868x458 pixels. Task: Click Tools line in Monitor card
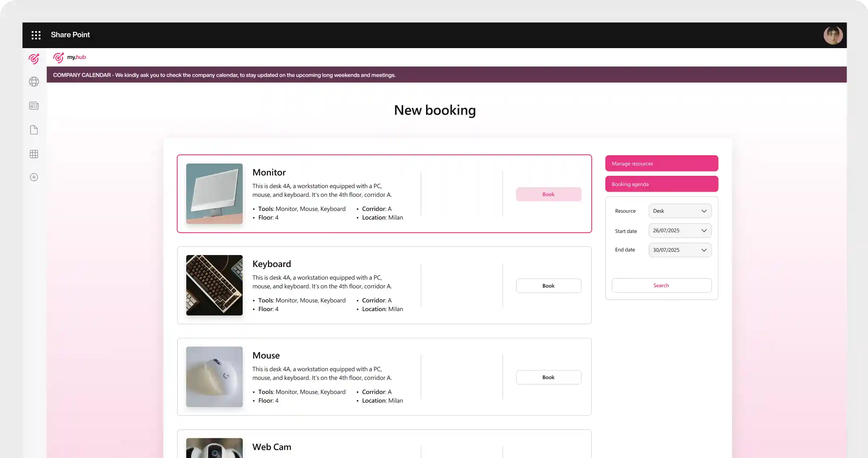(302, 209)
